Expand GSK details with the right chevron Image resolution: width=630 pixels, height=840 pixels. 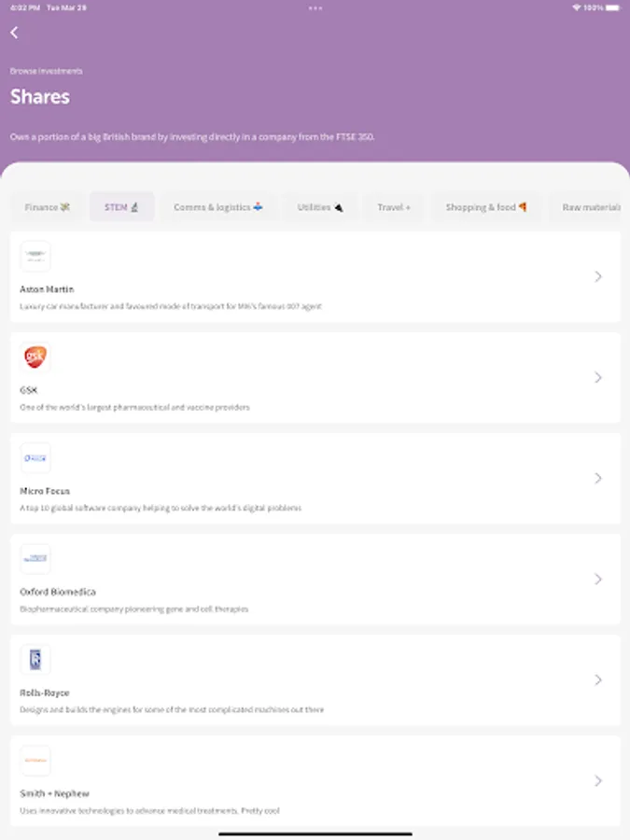(598, 377)
